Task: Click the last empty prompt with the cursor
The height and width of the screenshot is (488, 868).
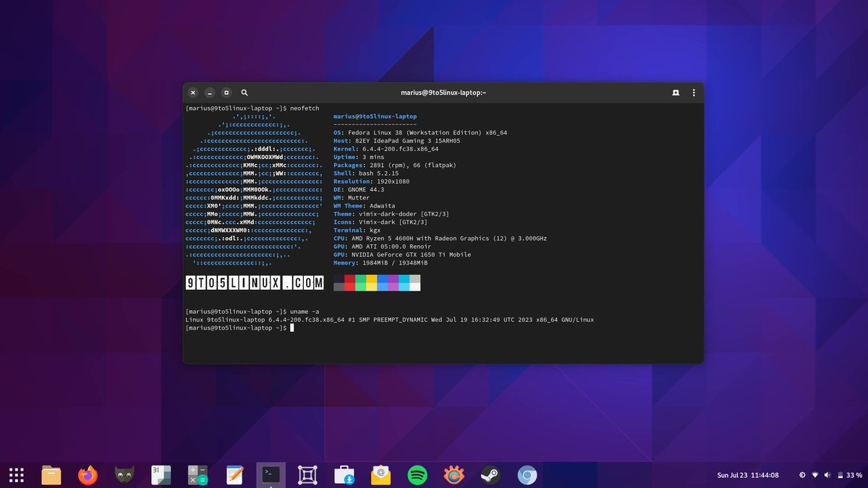Action: (x=239, y=328)
